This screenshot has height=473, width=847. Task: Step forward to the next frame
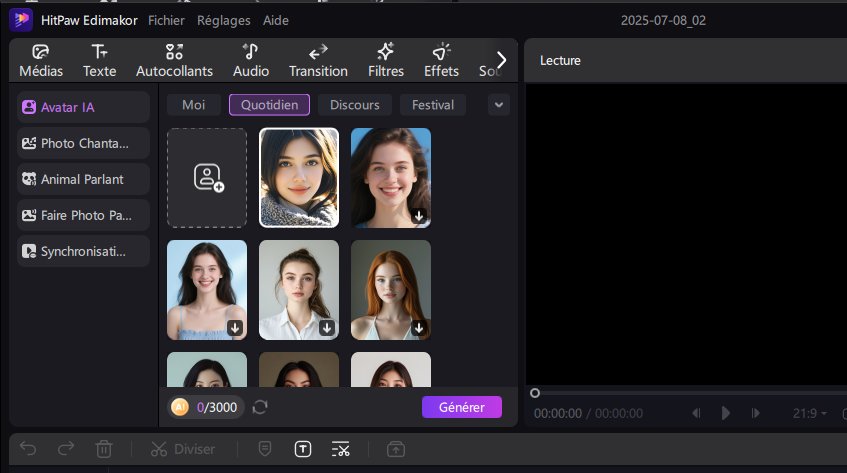pyautogui.click(x=756, y=413)
